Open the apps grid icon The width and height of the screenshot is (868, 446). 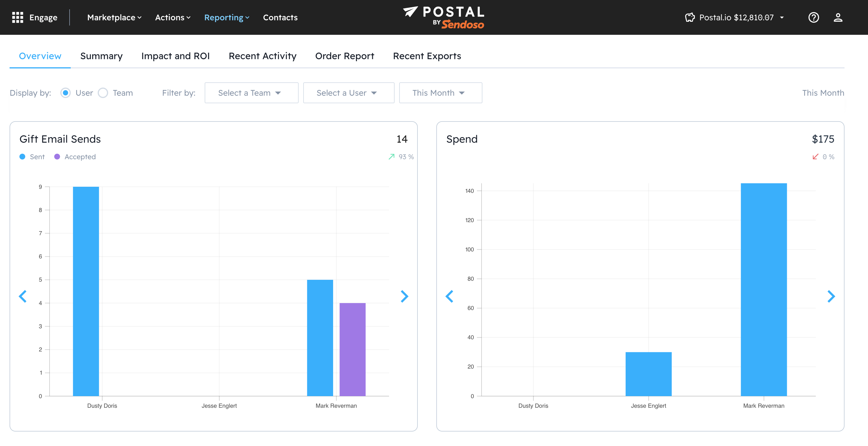coord(17,17)
